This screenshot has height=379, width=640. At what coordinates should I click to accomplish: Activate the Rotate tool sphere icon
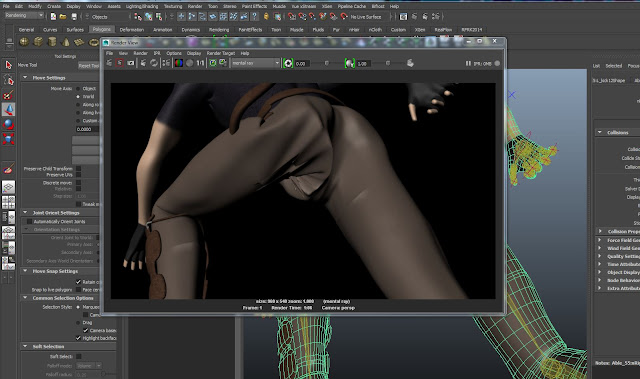8,124
